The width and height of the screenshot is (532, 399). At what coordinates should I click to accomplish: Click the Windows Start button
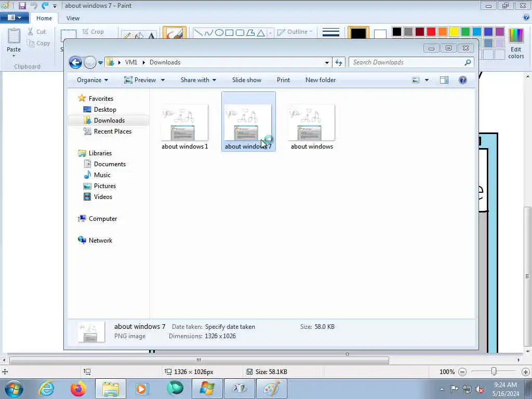coord(14,389)
